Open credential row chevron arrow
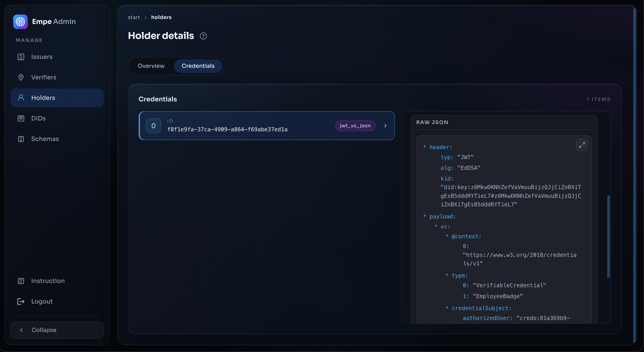Image resolution: width=644 pixels, height=352 pixels. pos(385,126)
